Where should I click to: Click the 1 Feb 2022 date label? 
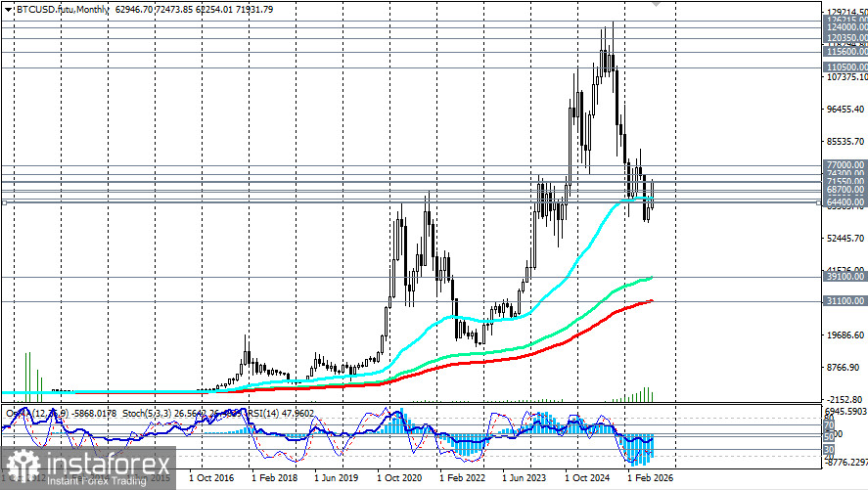pos(462,478)
